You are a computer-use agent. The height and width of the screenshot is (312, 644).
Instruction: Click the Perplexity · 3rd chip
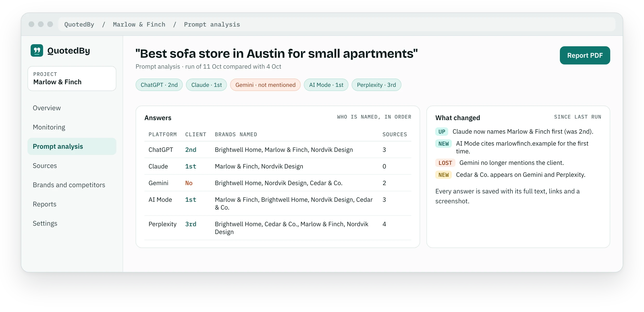pyautogui.click(x=377, y=85)
